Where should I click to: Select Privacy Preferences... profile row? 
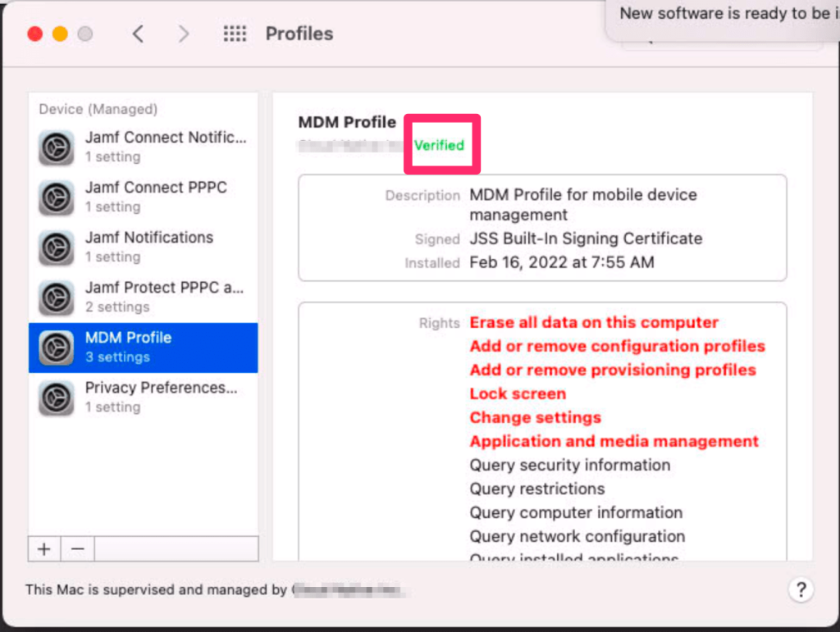pos(143,398)
